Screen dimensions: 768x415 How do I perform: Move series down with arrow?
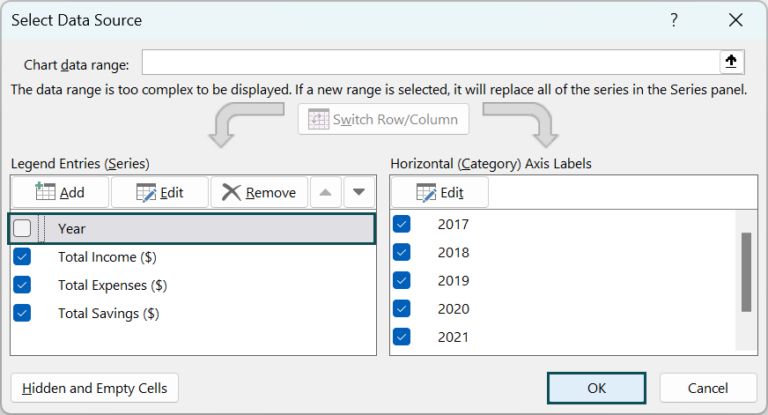point(358,192)
